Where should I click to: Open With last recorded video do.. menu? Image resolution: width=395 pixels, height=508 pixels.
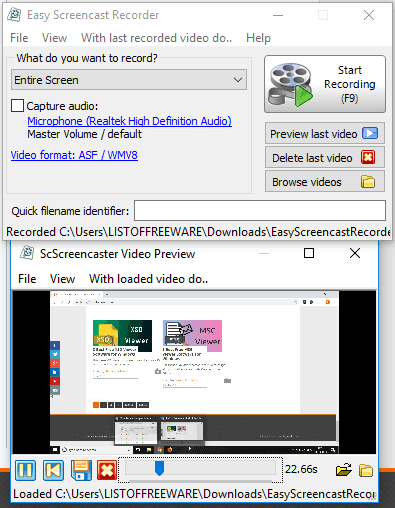pyautogui.click(x=156, y=38)
